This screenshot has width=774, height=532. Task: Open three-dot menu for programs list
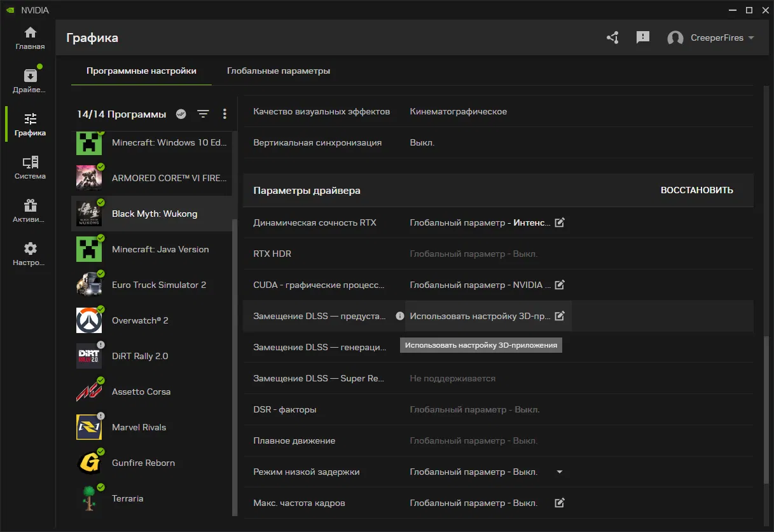pos(225,114)
